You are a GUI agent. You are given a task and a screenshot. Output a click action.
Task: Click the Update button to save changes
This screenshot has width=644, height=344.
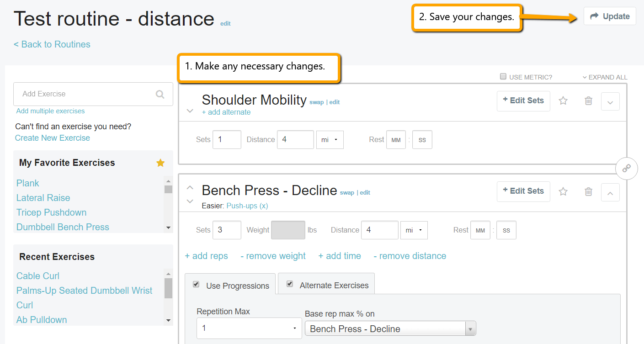coord(610,16)
